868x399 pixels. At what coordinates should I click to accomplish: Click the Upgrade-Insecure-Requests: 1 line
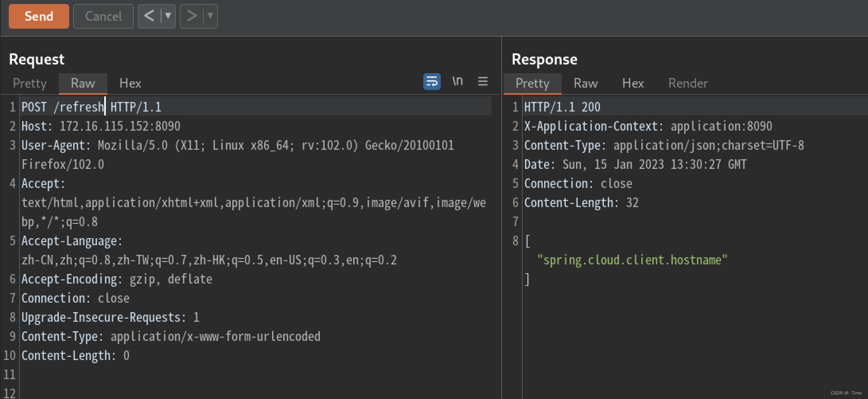coord(111,317)
